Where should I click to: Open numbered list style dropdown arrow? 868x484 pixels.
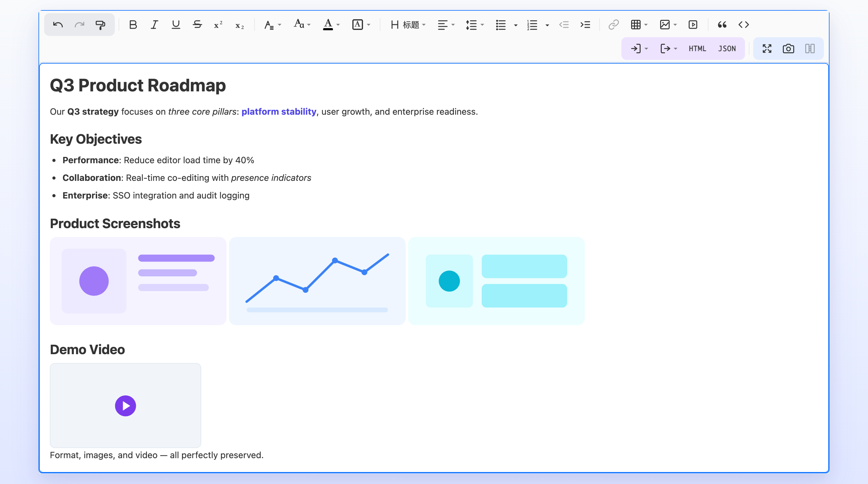[547, 25]
